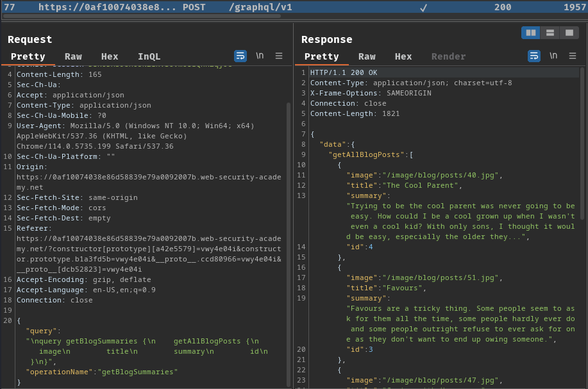Click the Sec-Ch-Ua-Mobile: ?0 header line
Image resolution: width=588 pixels, height=389 pixels.
coord(61,116)
